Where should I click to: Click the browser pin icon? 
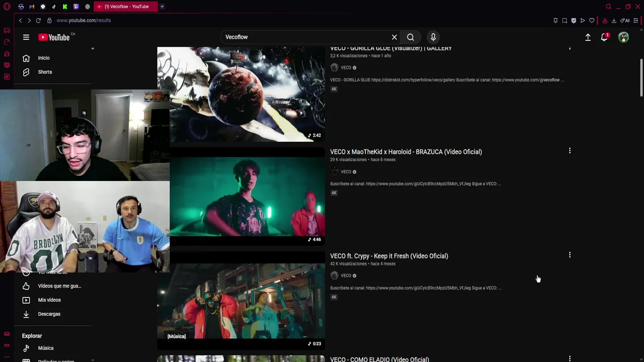tap(555, 21)
